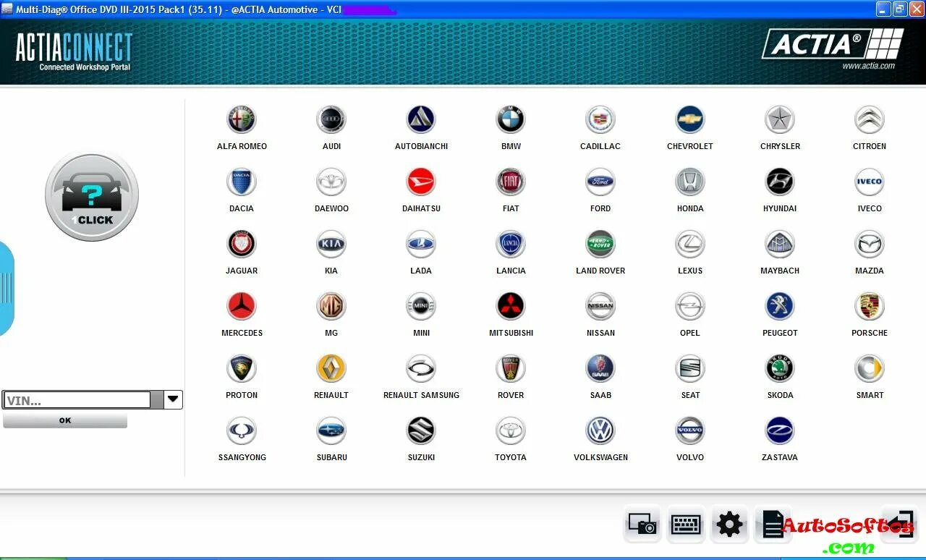Viewport: 926px width, 560px height.
Task: Select the Honda brand icon
Action: tap(690, 182)
